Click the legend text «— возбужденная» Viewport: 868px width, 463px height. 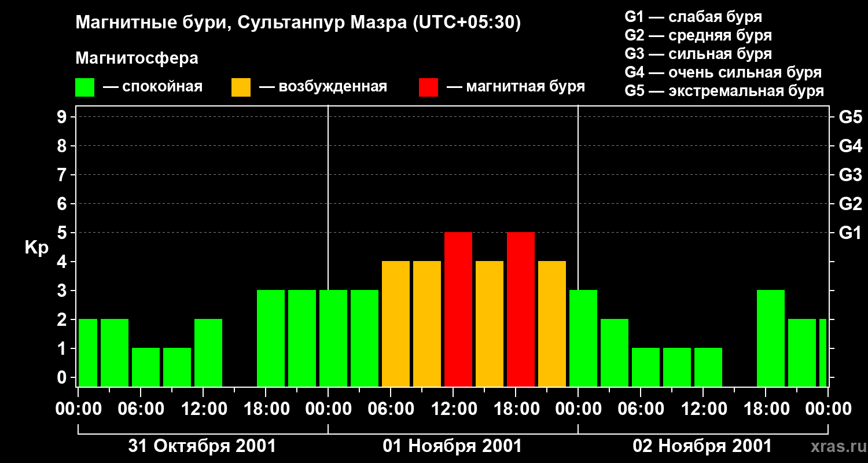click(x=323, y=87)
